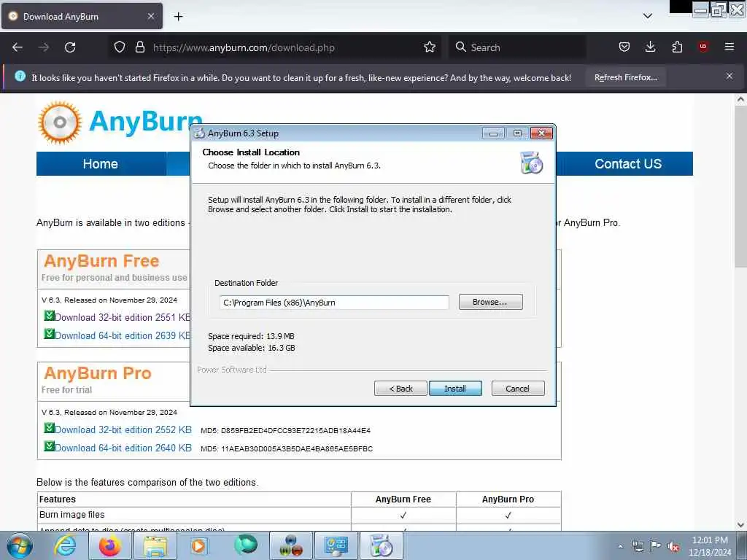Click the Burn image files table row
The height and width of the screenshot is (560, 747).
tap(299, 515)
